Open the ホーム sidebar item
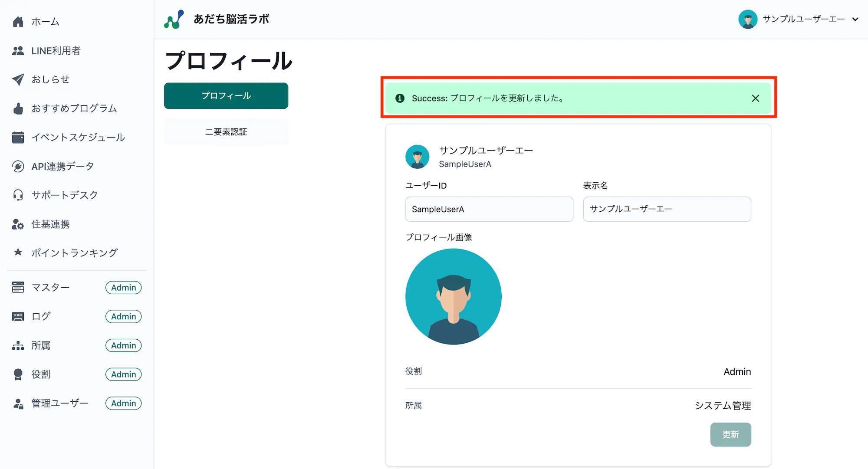868x469 pixels. click(x=45, y=21)
